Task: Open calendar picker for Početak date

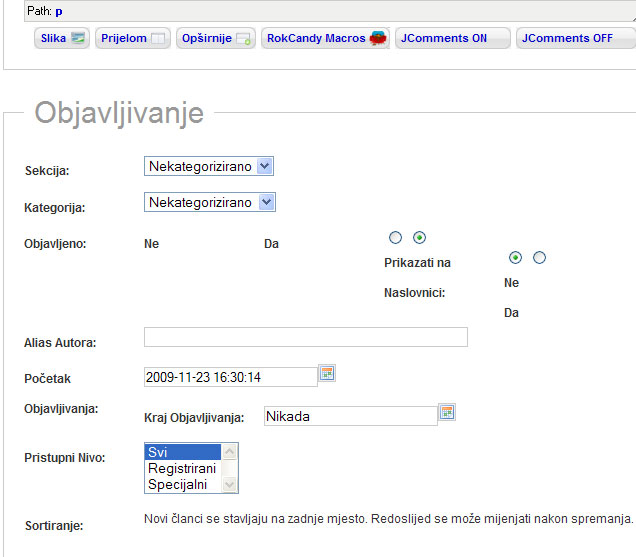Action: (x=327, y=374)
